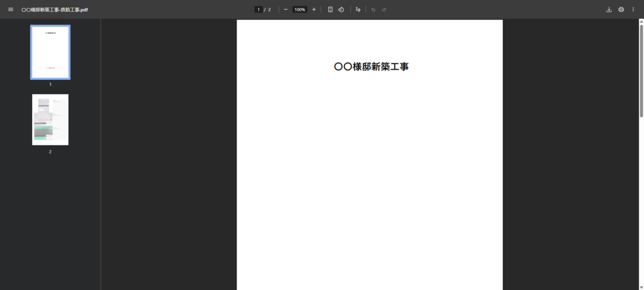Click the current page number field
The height and width of the screenshot is (290, 644).
pos(258,9)
